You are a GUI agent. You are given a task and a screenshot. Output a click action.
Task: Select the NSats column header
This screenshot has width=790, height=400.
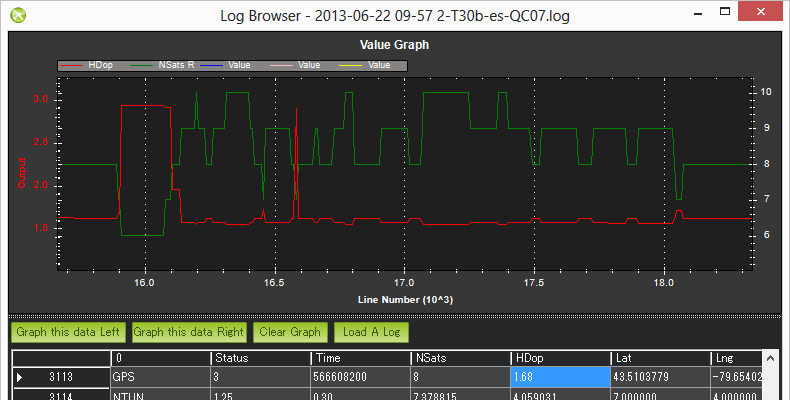[460, 357]
